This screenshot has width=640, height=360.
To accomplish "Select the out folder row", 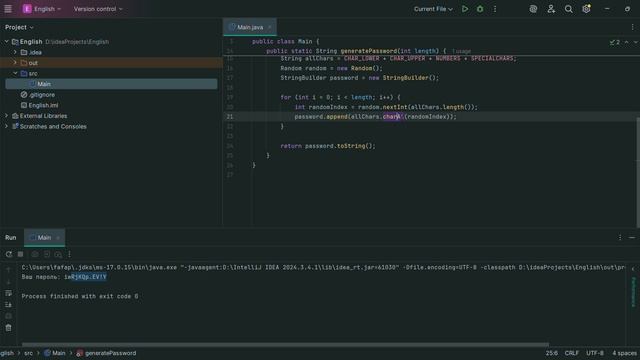I will point(111,63).
